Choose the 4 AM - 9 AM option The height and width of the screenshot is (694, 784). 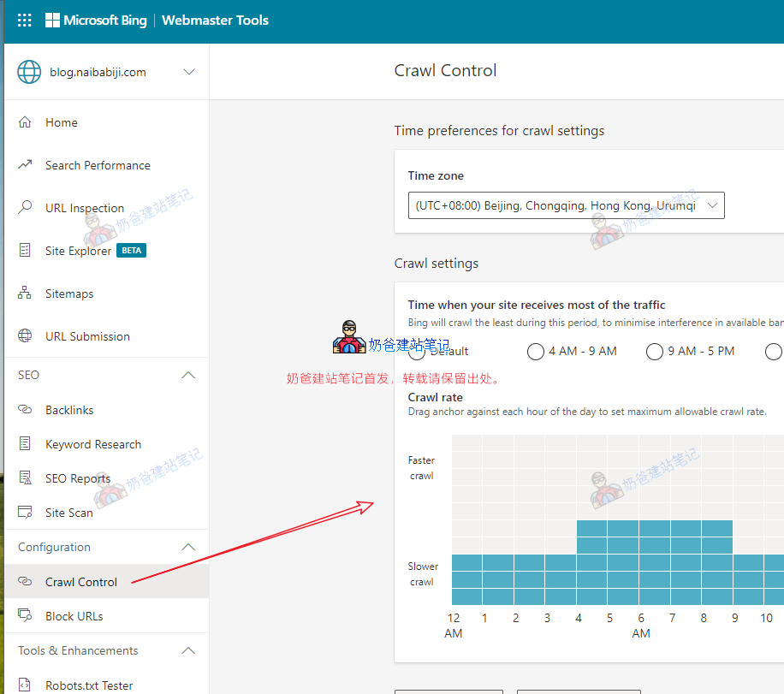point(535,351)
